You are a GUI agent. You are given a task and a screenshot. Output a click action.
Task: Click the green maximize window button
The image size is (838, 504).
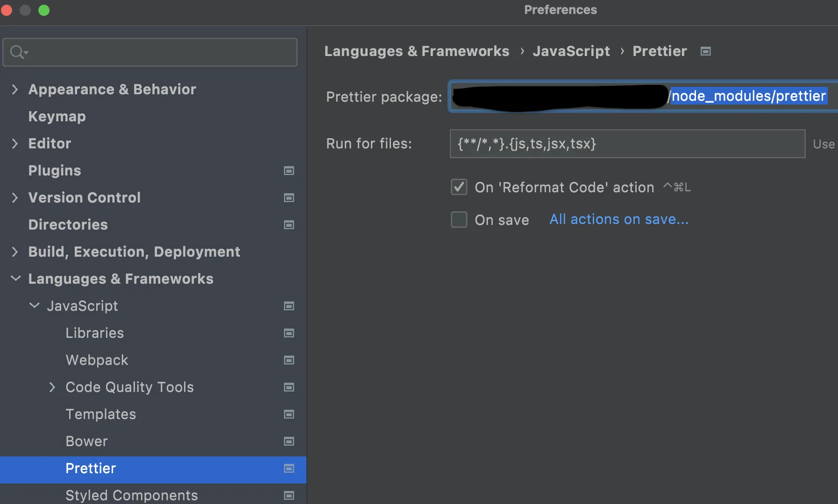tap(44, 10)
